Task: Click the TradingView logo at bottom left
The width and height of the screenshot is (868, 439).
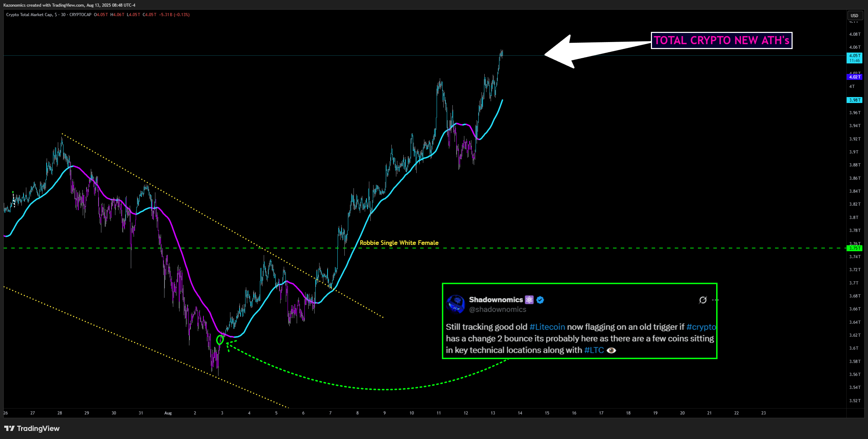Action: (x=32, y=428)
